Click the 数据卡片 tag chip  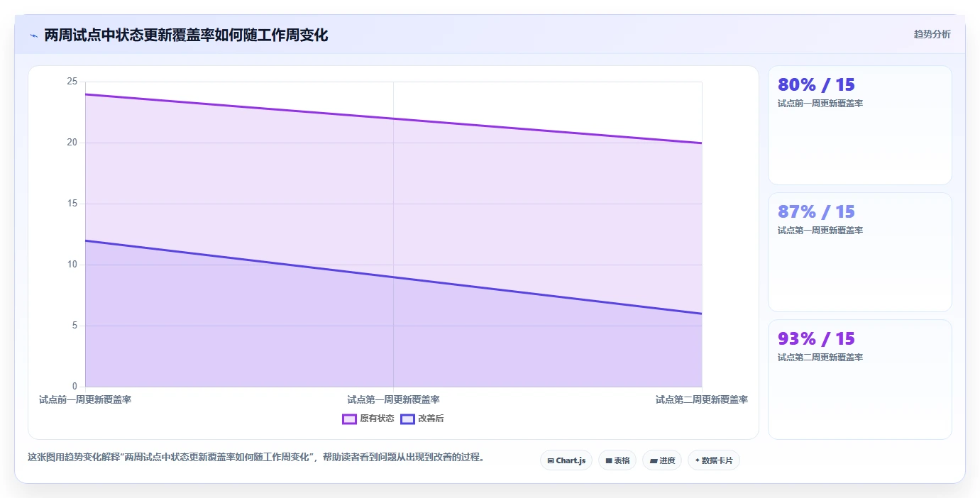pos(714,460)
